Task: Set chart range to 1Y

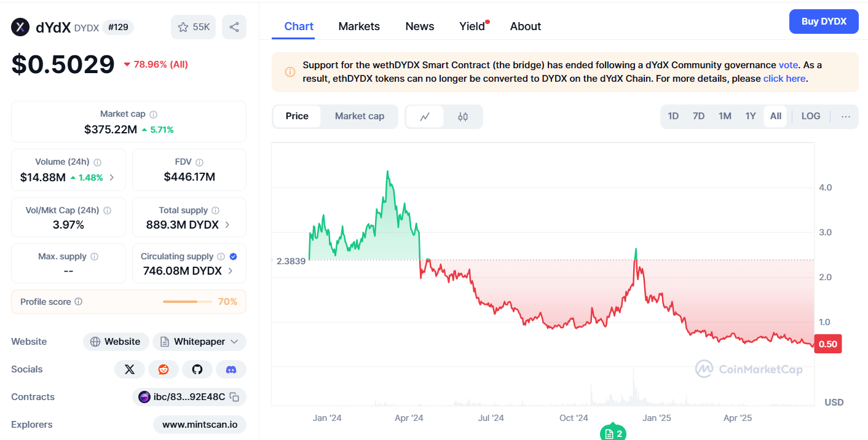Action: [x=751, y=116]
